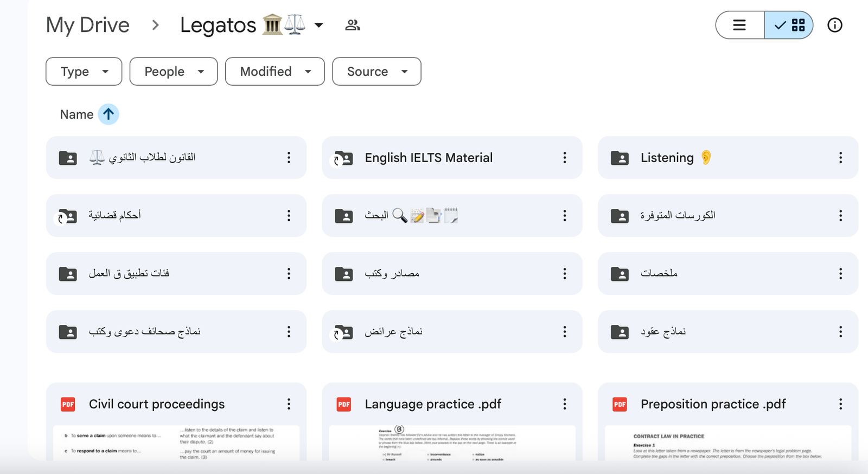Expand the Type filter dropdown
This screenshot has width=868, height=474.
point(84,72)
